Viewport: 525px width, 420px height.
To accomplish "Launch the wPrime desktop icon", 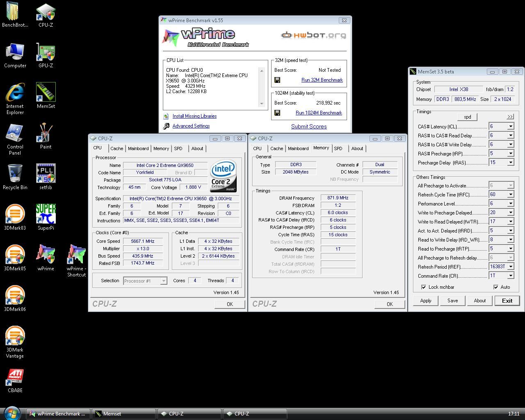I will pyautogui.click(x=46, y=258).
